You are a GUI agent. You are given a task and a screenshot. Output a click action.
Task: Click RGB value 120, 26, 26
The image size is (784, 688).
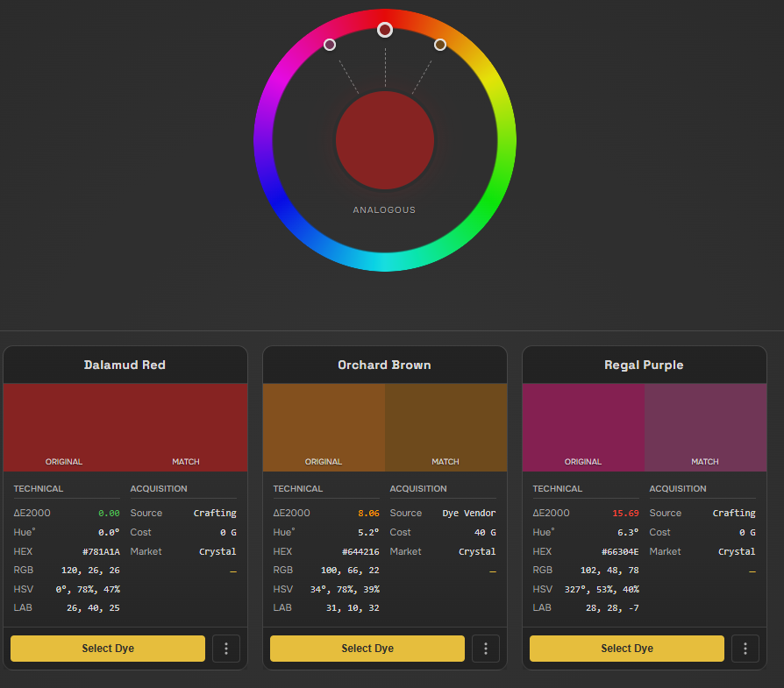click(x=90, y=570)
